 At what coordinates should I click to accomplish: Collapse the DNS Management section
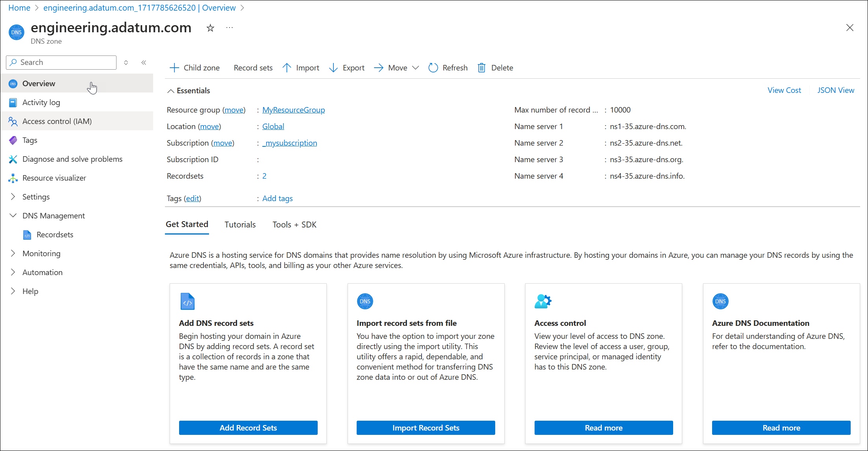pos(13,216)
